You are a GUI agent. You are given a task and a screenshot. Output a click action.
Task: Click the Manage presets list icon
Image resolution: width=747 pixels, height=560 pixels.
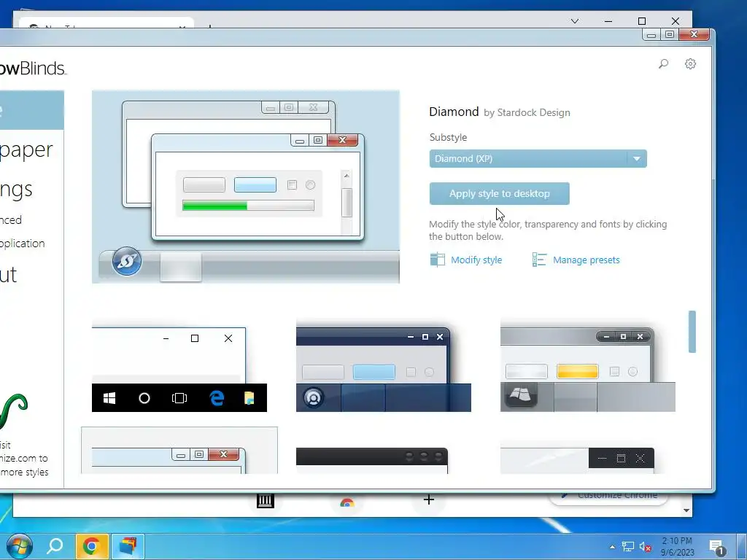click(x=539, y=260)
